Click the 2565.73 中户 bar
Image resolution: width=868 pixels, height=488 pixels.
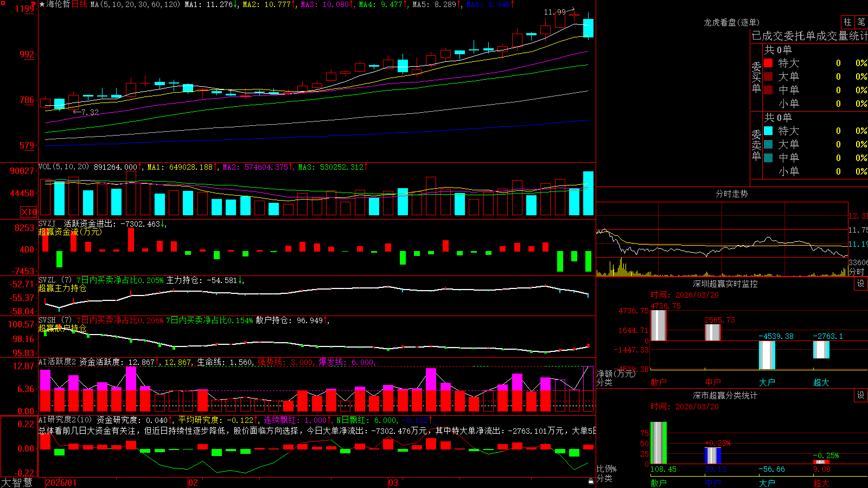click(x=712, y=332)
